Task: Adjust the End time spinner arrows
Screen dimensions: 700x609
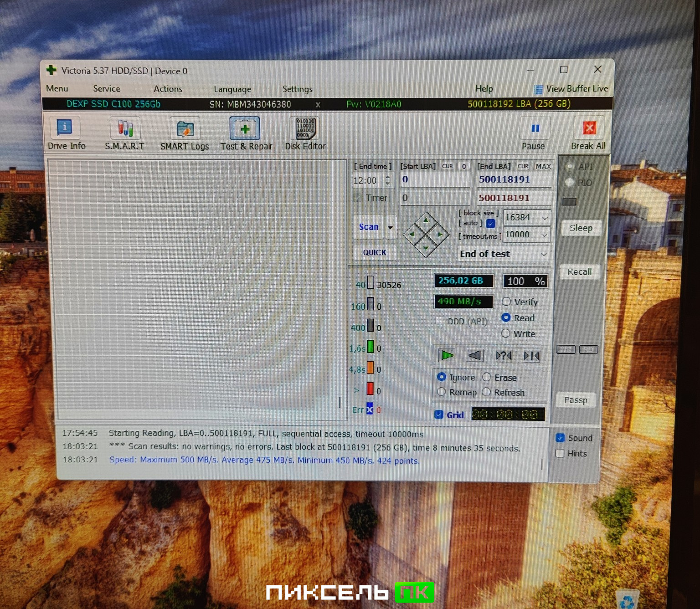Action: pyautogui.click(x=388, y=180)
